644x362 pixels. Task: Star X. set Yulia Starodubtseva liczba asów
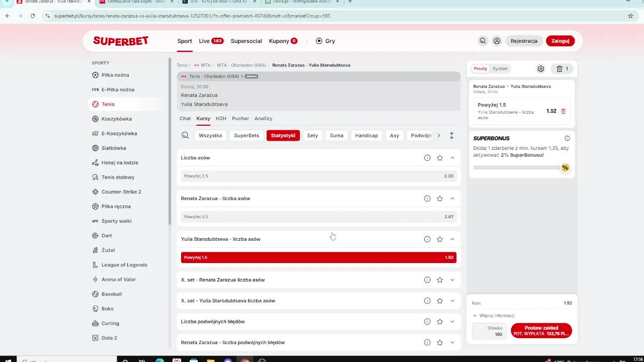440,301
